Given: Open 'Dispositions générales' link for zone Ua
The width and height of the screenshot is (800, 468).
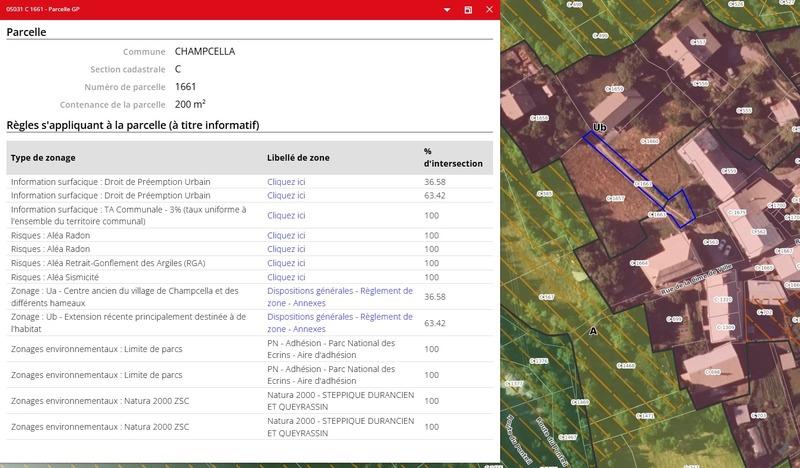Looking at the screenshot, I should pyautogui.click(x=311, y=291).
